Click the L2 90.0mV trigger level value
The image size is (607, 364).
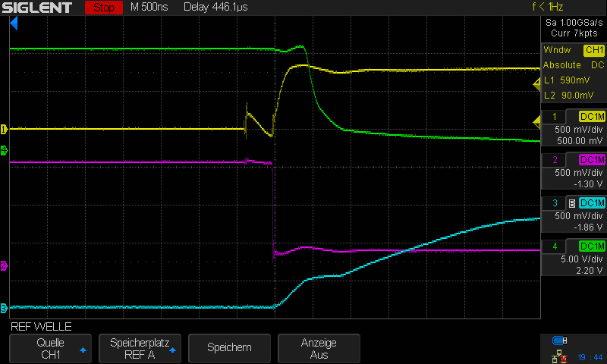pos(568,95)
